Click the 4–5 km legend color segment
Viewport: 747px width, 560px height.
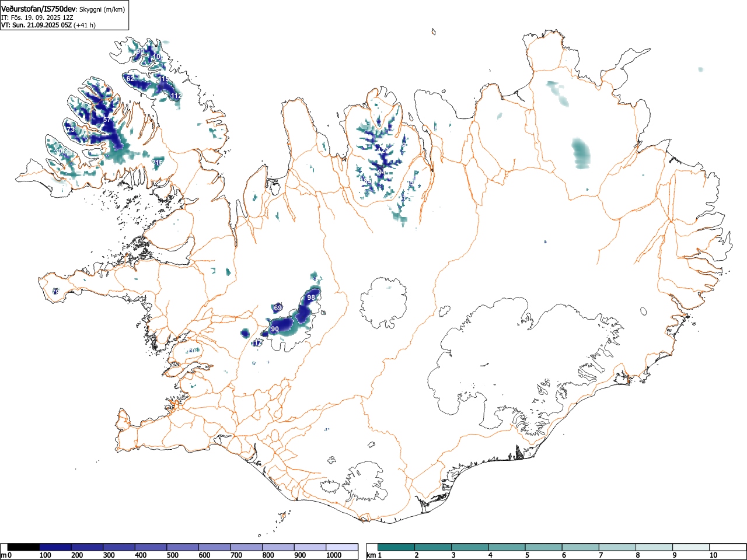(507, 547)
